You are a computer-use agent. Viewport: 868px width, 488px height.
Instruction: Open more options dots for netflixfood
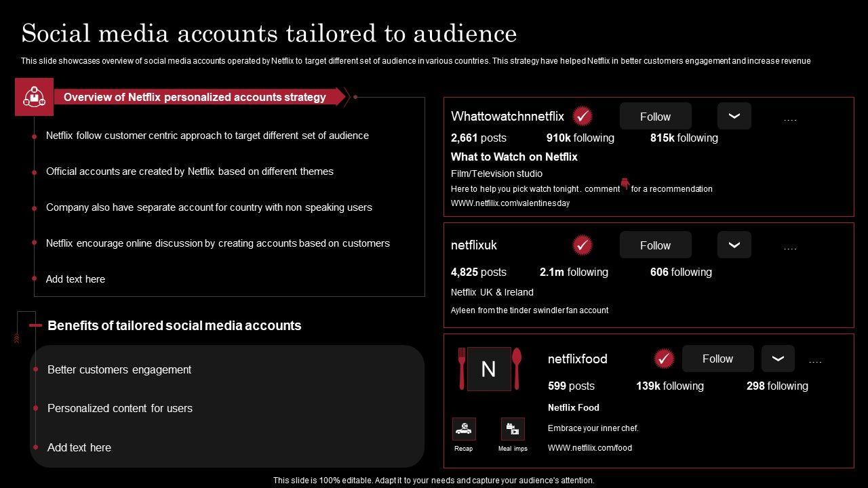click(815, 361)
